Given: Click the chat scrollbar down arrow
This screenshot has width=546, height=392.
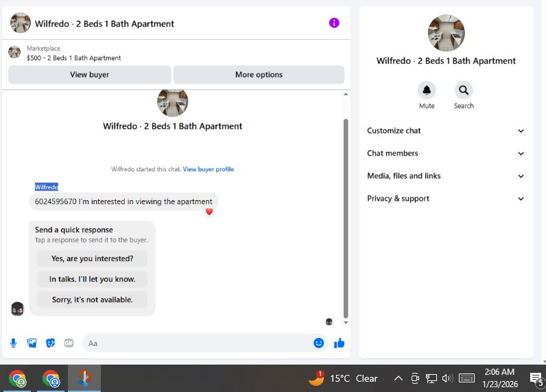Looking at the screenshot, I should pos(346,322).
